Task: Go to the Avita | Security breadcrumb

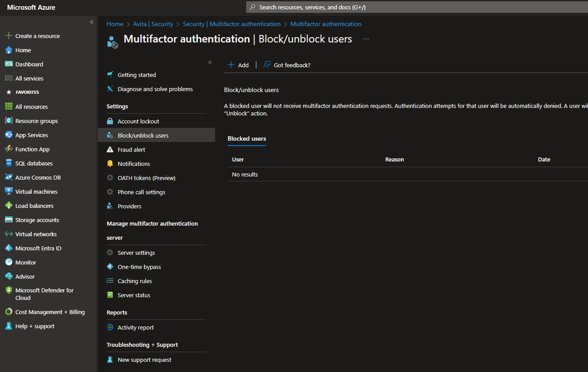Action: 153,24
